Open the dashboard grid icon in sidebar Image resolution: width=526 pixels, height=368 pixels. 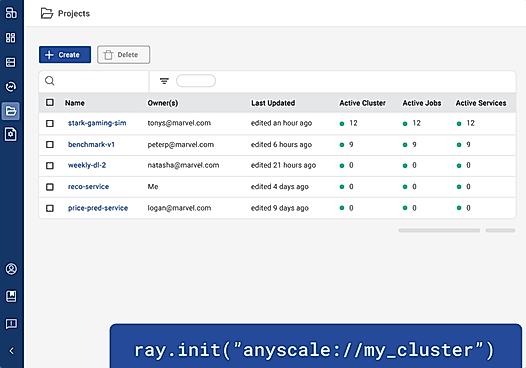(x=11, y=38)
